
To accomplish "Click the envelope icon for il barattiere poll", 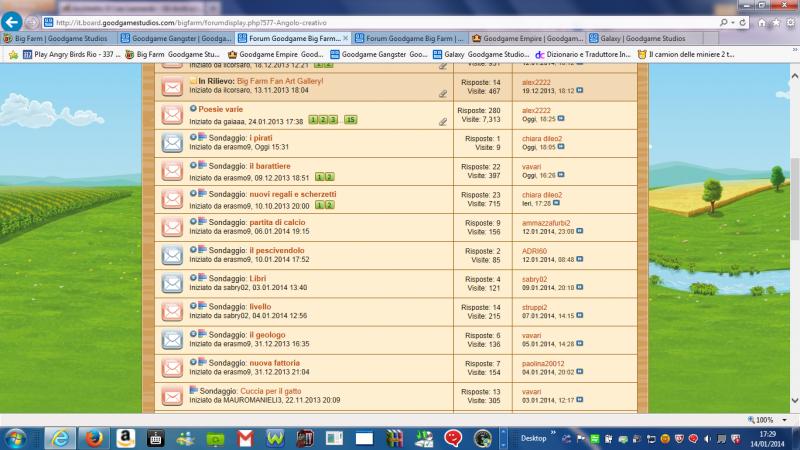I will coord(172,171).
